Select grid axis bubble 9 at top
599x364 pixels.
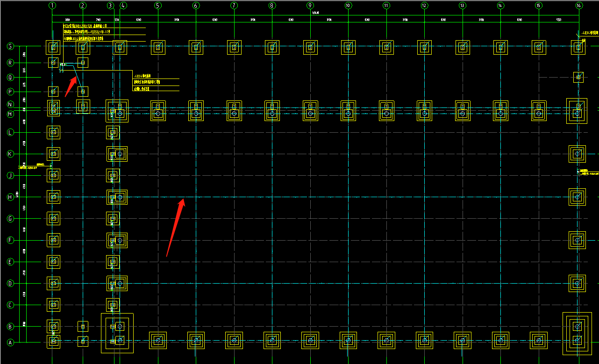pos(310,6)
